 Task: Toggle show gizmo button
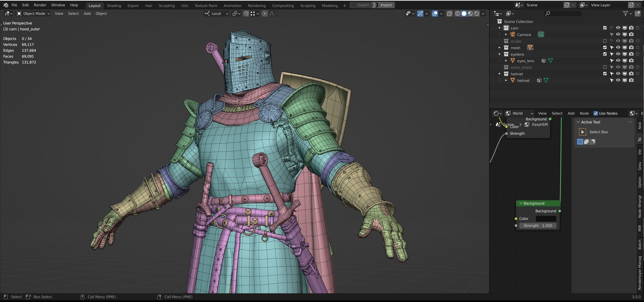pos(420,14)
